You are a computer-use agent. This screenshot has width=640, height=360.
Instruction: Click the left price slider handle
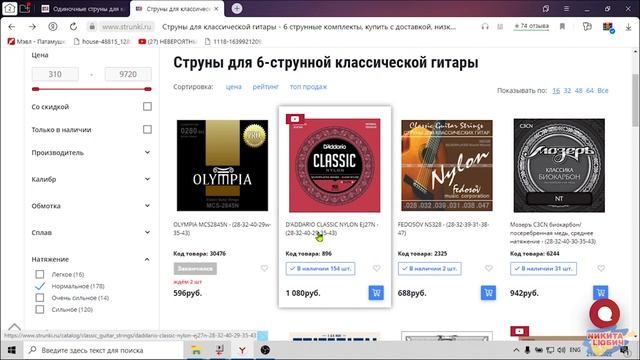(x=36, y=89)
